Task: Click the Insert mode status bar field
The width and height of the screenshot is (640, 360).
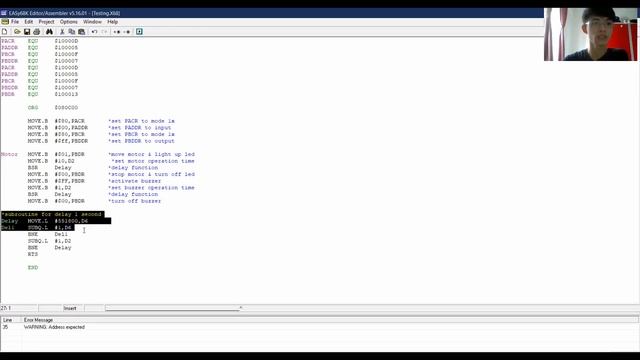Action: click(x=73, y=308)
